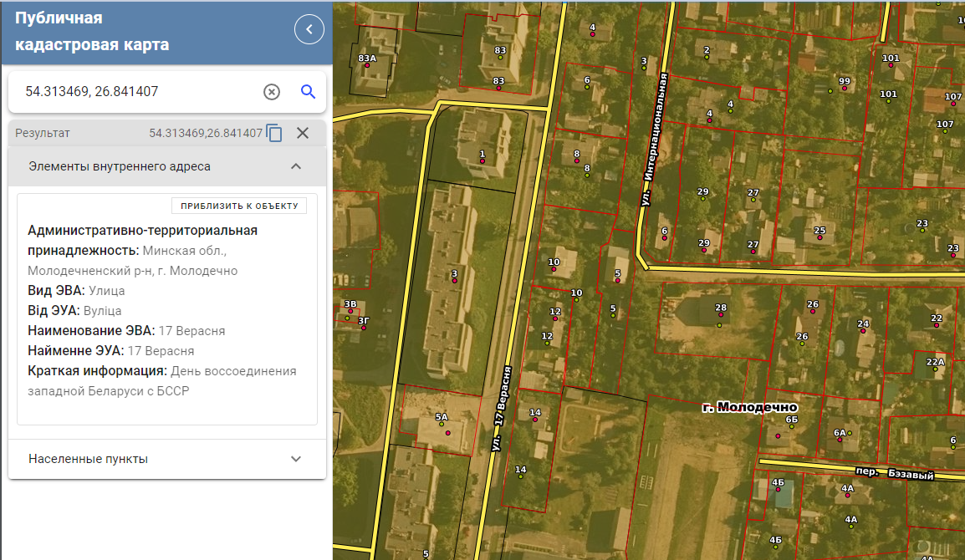The image size is (965, 560).
Task: Select result value '54.313469,26.841407'
Action: pyautogui.click(x=206, y=133)
